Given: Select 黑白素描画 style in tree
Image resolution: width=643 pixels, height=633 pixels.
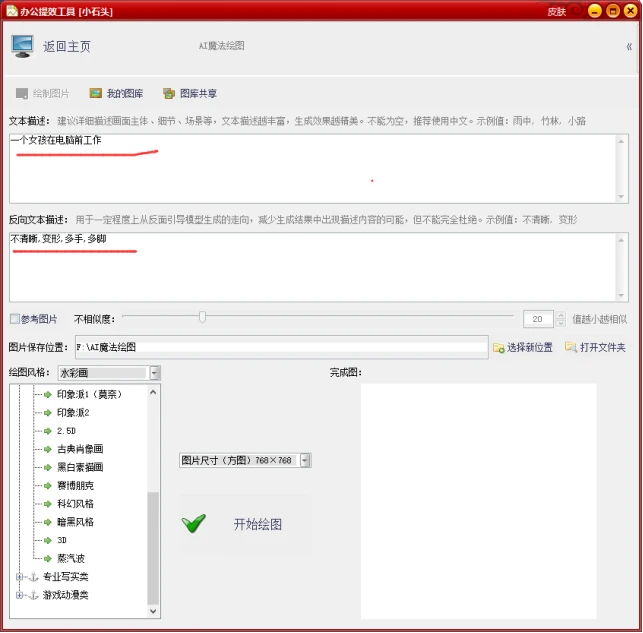Looking at the screenshot, I should (80, 467).
